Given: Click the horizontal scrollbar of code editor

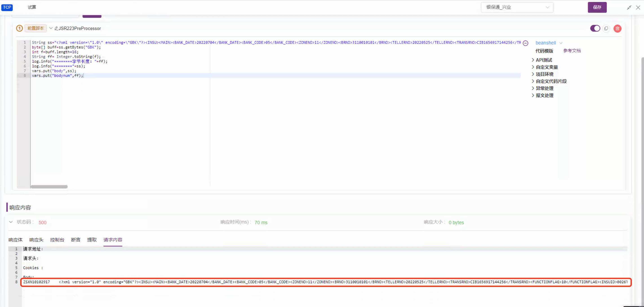Looking at the screenshot, I should (x=49, y=187).
